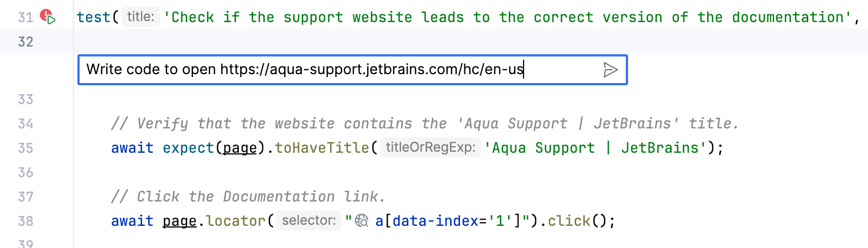The image size is (868, 248).
Task: Run the failed test from the gutter
Action: [x=48, y=17]
